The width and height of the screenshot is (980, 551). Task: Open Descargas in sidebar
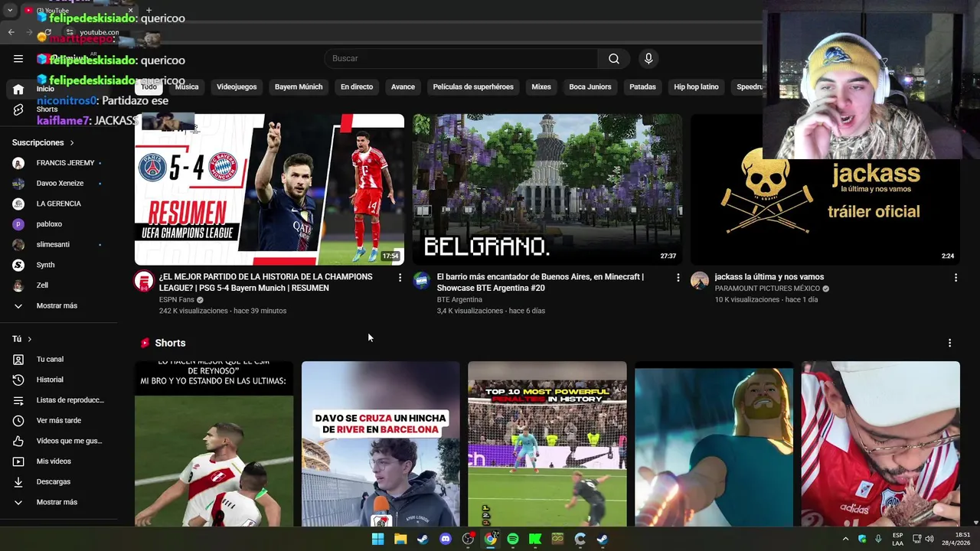tap(58, 482)
